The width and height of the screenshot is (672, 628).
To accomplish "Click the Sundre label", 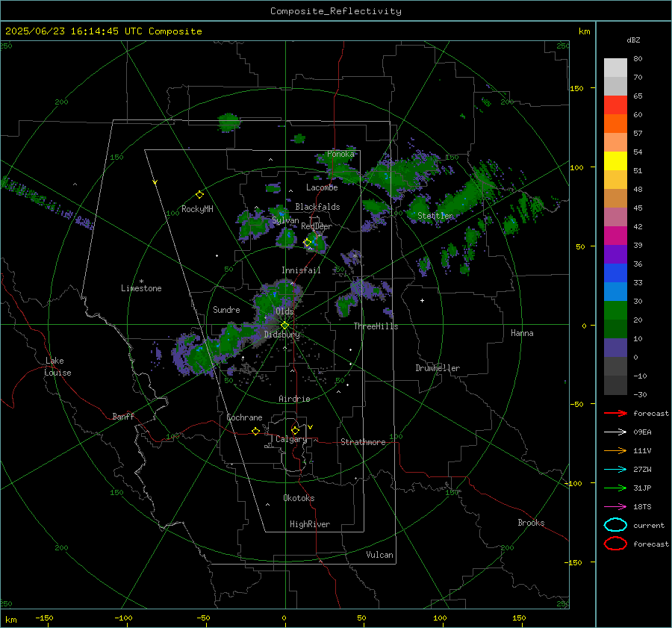I will [226, 310].
